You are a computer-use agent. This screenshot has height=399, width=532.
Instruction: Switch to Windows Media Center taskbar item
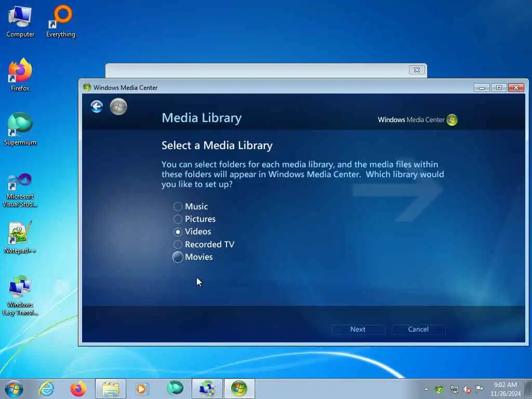[239, 389]
